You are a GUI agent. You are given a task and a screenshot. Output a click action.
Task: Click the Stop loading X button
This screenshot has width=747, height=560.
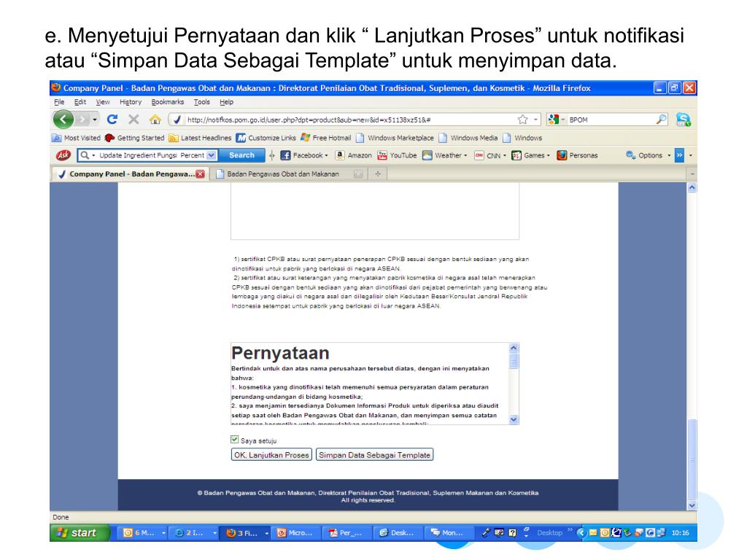133,120
